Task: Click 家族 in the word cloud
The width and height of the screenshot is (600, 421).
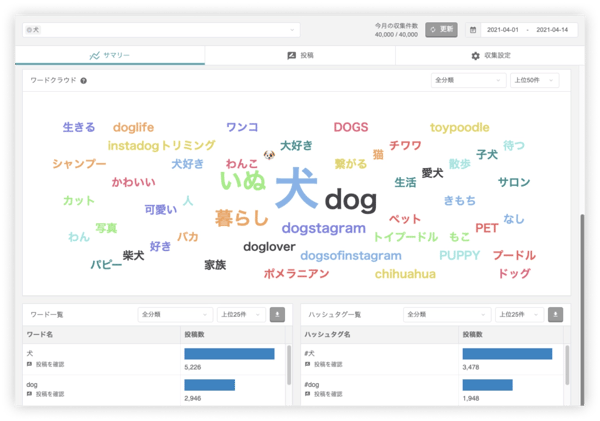Action: 215,265
